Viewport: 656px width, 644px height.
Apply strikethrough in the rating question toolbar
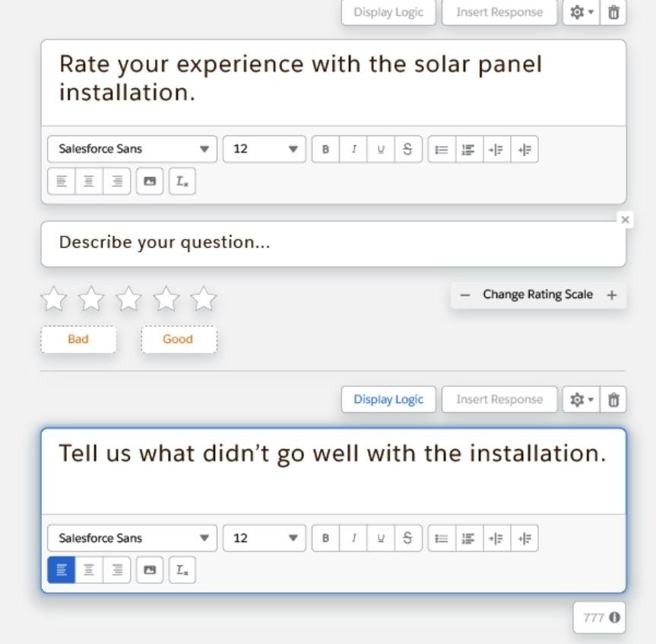pos(408,149)
